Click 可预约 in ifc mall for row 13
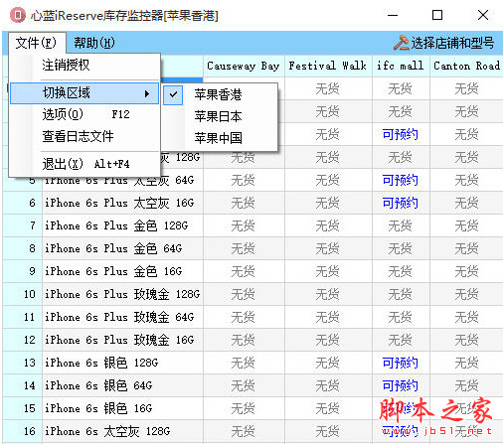The image size is (504, 444). [x=400, y=363]
